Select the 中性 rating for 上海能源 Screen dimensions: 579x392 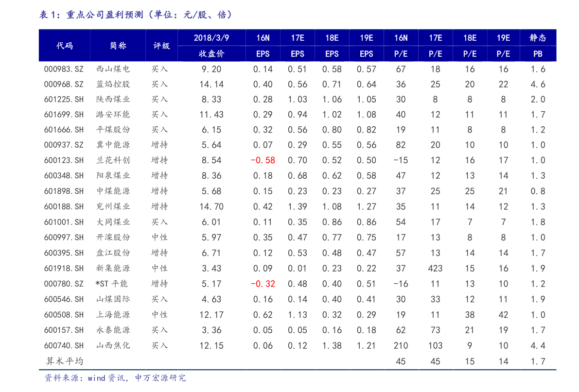(x=159, y=314)
